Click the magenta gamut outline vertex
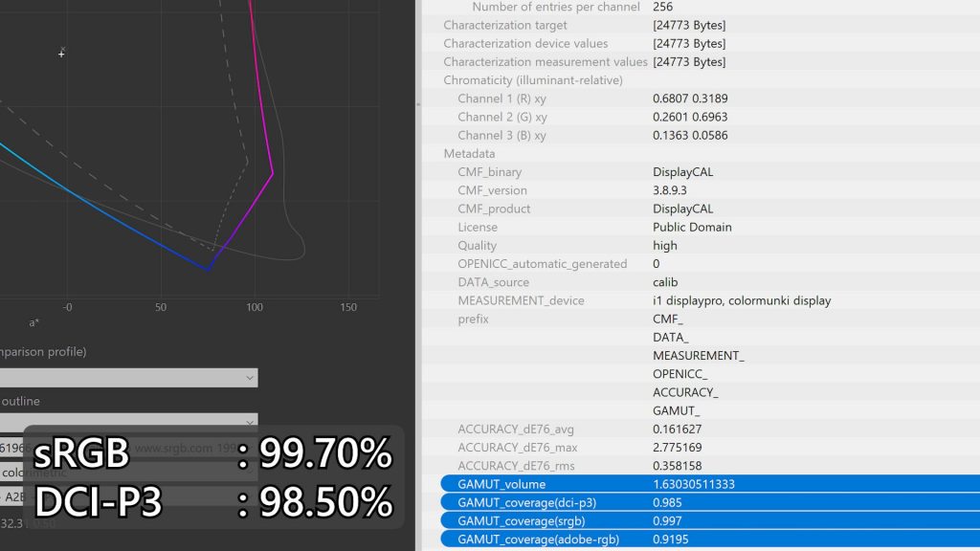Screen dimensions: 980x551 (273, 173)
